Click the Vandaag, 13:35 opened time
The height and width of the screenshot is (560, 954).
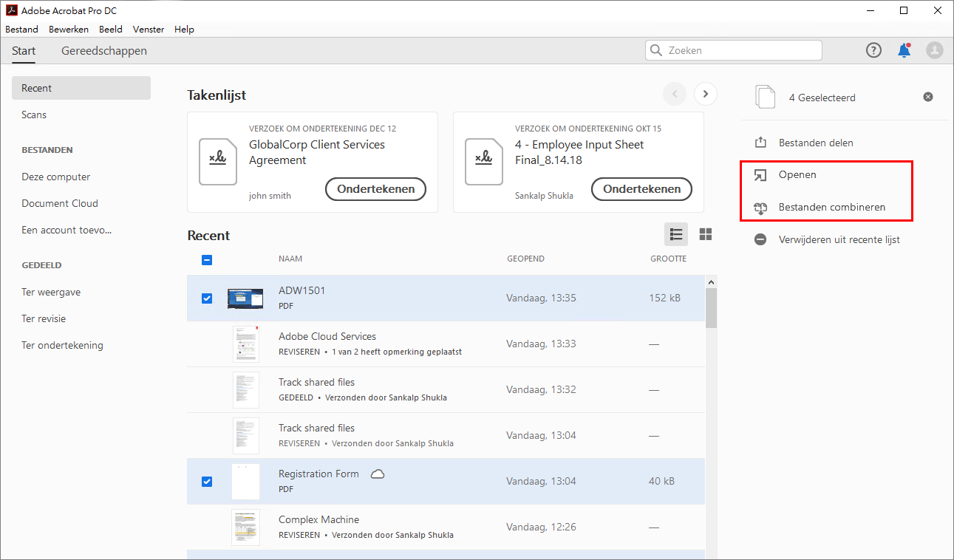click(x=541, y=298)
